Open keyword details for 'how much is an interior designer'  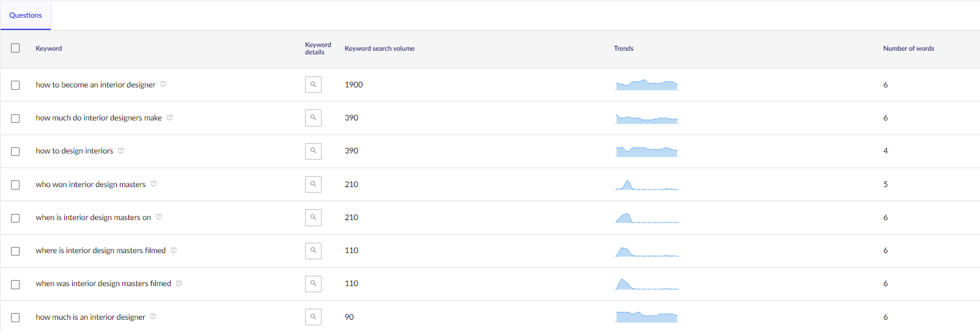(313, 317)
